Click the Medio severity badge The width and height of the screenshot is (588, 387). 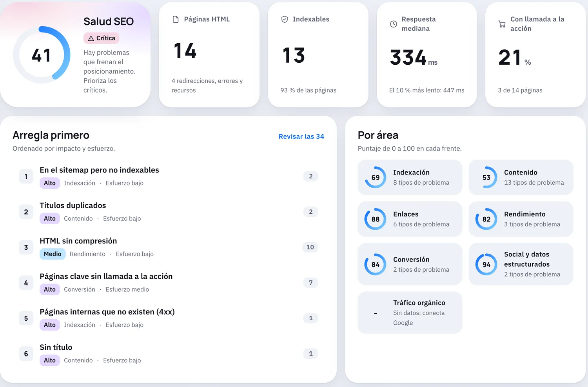tap(53, 254)
